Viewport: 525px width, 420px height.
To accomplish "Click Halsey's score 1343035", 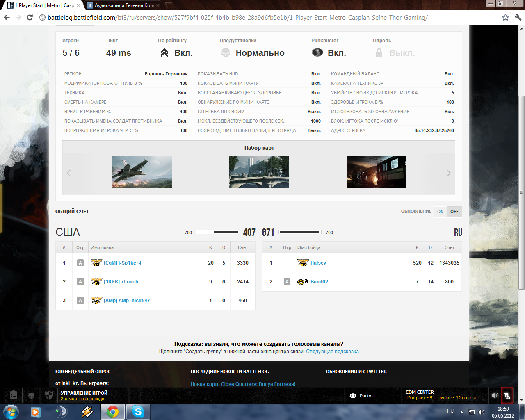I will tap(449, 263).
